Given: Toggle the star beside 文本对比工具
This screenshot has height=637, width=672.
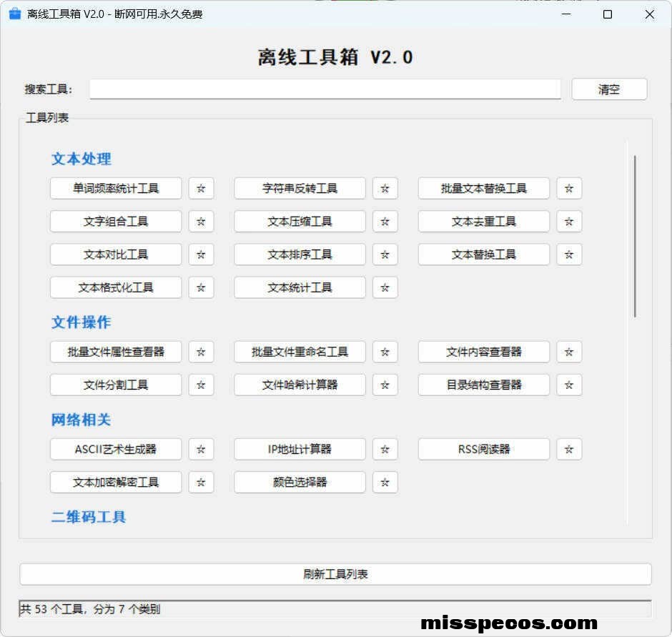Looking at the screenshot, I should tap(201, 255).
